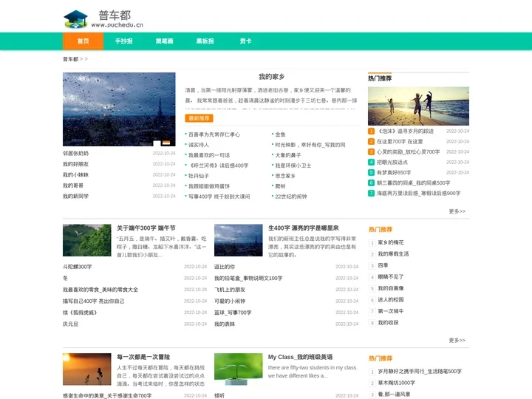Open 百善孝为先常存仁孝心 article
532x399 pixels.
click(x=214, y=134)
